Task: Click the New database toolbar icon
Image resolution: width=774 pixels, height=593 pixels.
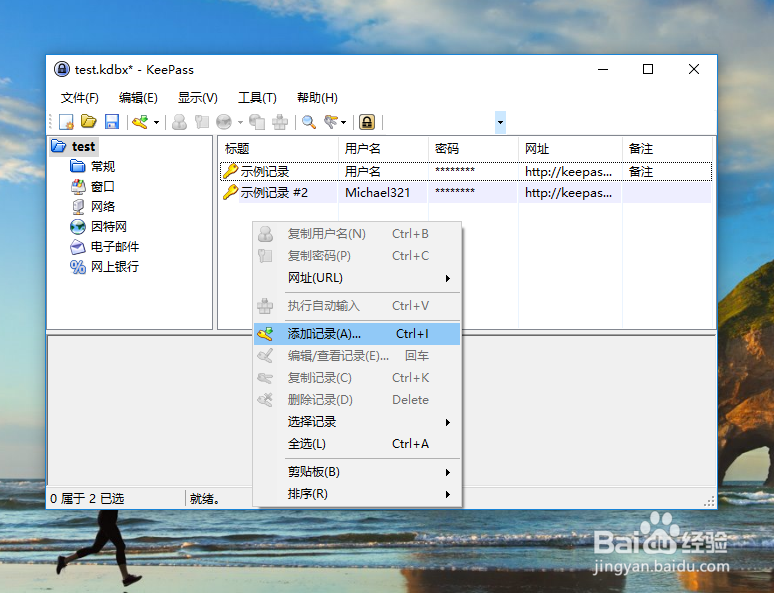Action: [x=66, y=122]
